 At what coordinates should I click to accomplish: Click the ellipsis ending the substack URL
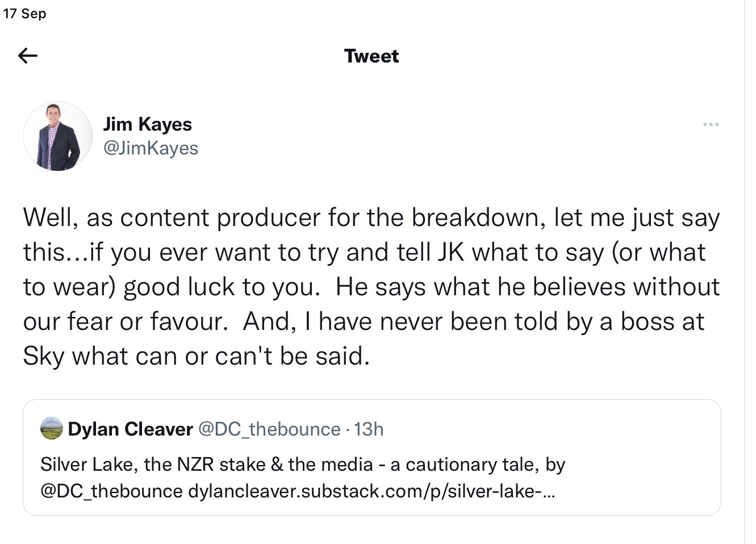pyautogui.click(x=549, y=492)
